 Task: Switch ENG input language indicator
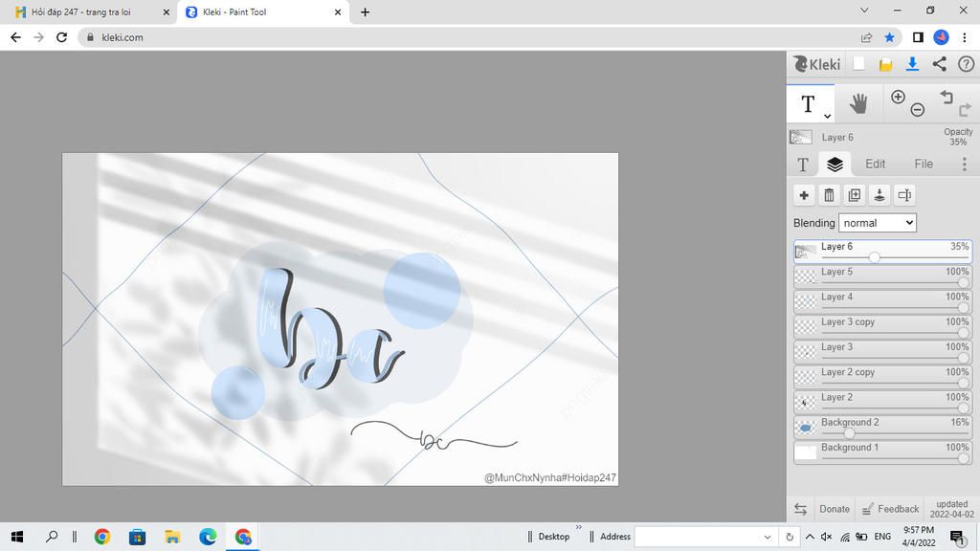[x=882, y=537]
